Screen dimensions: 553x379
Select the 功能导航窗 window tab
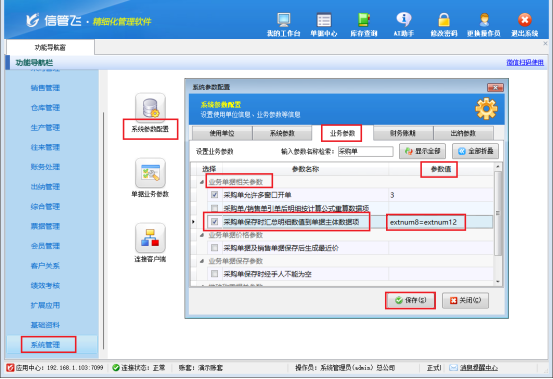[50, 47]
